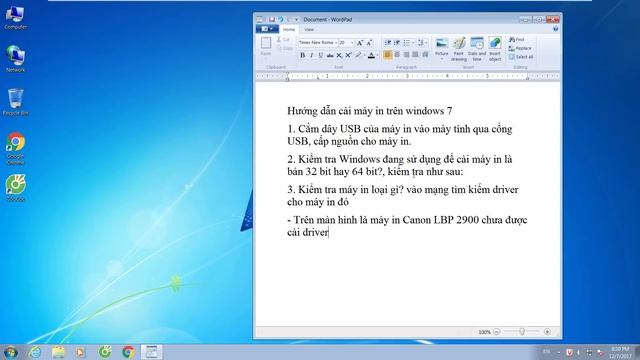Click Find in the Editing group
The image size is (640, 360).
[x=516, y=40]
